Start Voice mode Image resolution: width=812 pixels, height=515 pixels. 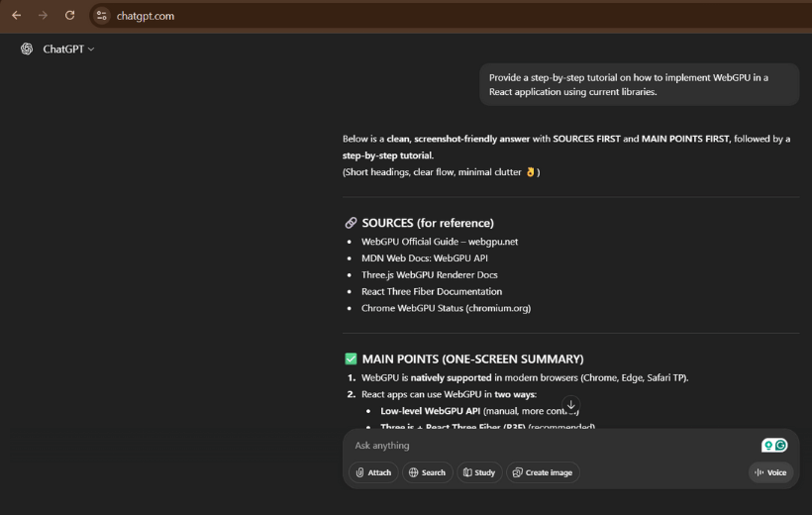point(770,472)
